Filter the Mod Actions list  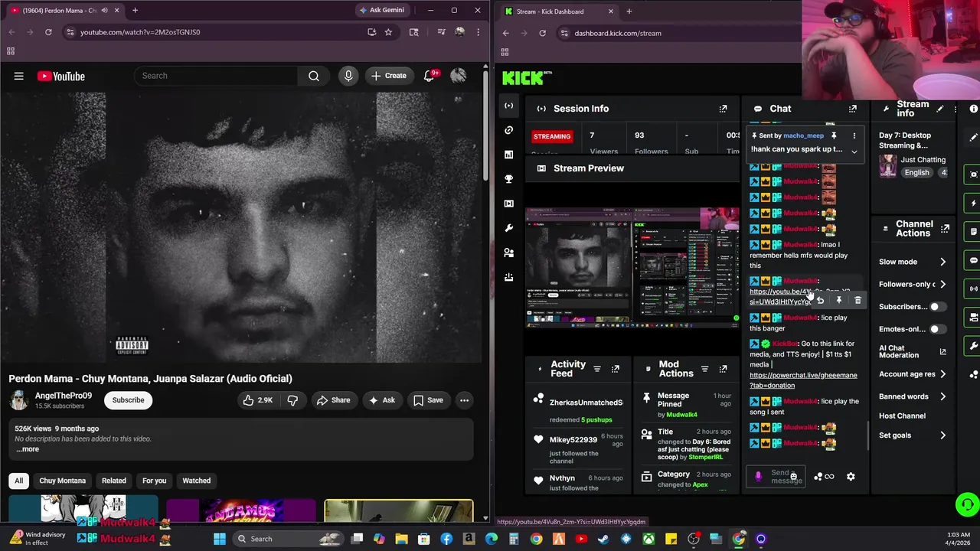pos(705,369)
